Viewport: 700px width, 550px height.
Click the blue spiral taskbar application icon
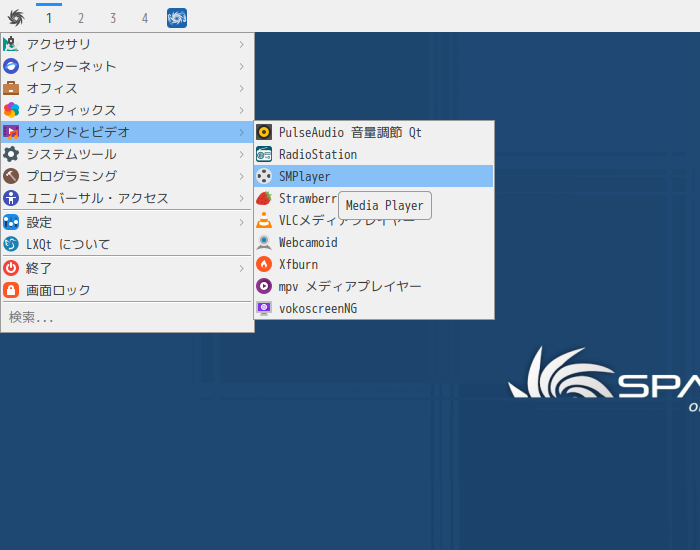point(177,18)
